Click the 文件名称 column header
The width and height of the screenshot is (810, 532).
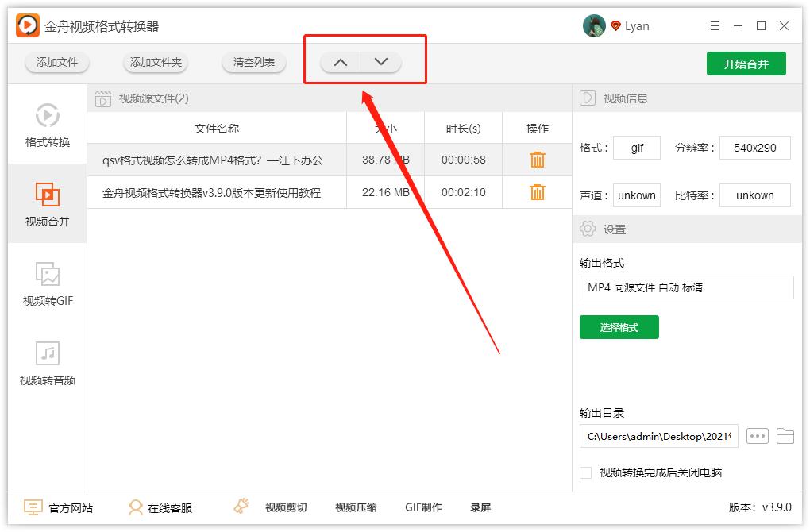coord(217,128)
